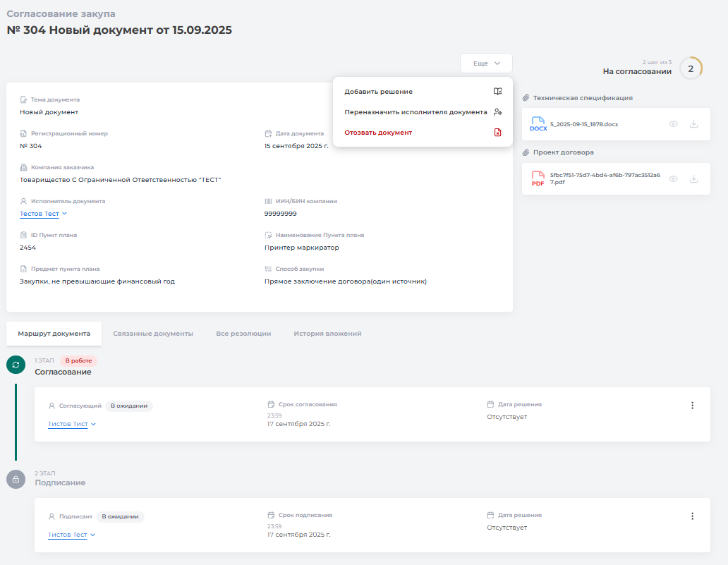The image size is (728, 565).
Task: Click the green stage 1 refresh icon
Action: pyautogui.click(x=16, y=364)
